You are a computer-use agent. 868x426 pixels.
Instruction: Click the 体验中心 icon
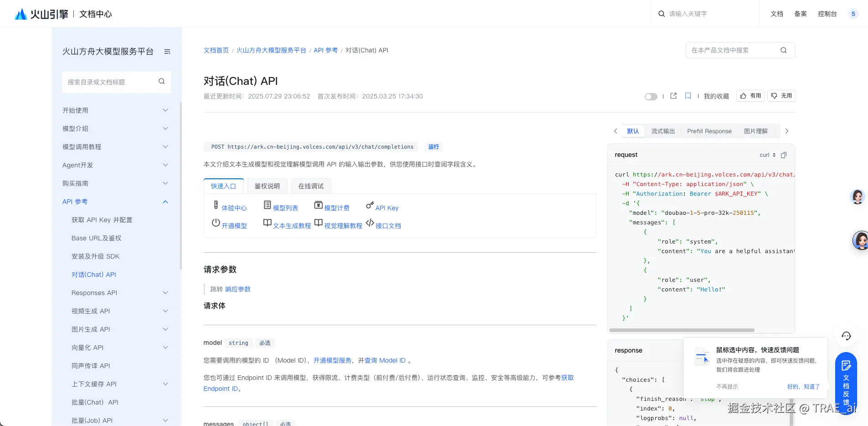tap(216, 205)
